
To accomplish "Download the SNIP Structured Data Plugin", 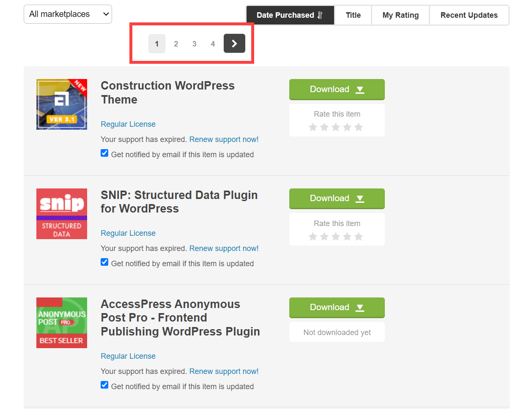I will pyautogui.click(x=337, y=199).
